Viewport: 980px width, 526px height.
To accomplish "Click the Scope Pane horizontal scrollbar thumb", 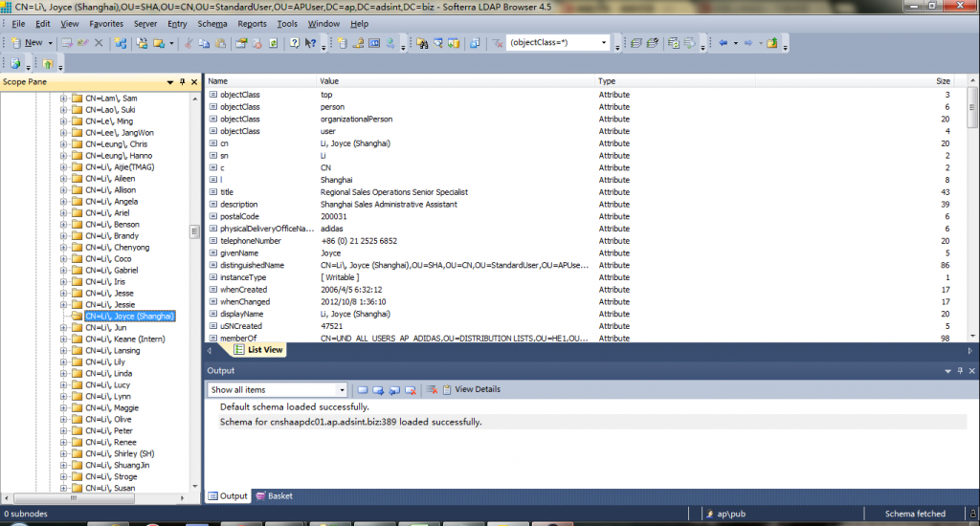I will 73,498.
